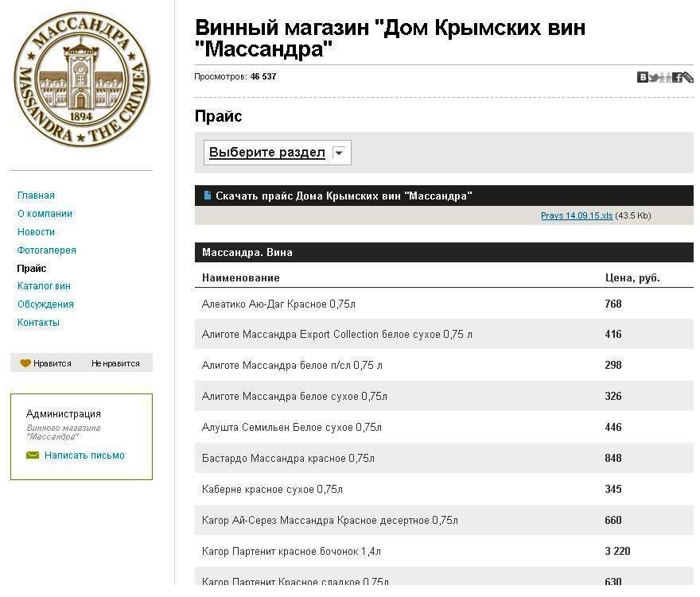Click price 345
The height and width of the screenshot is (597, 700).
[613, 490]
